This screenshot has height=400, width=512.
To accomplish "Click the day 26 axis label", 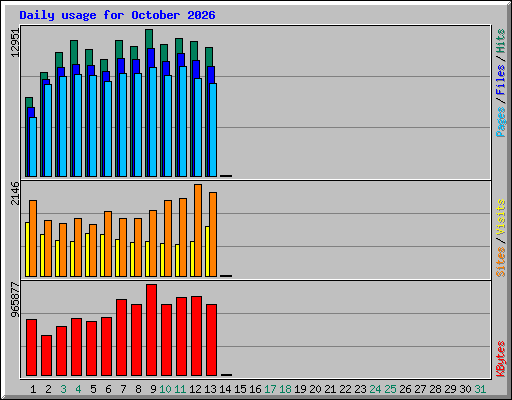I will [x=405, y=389].
